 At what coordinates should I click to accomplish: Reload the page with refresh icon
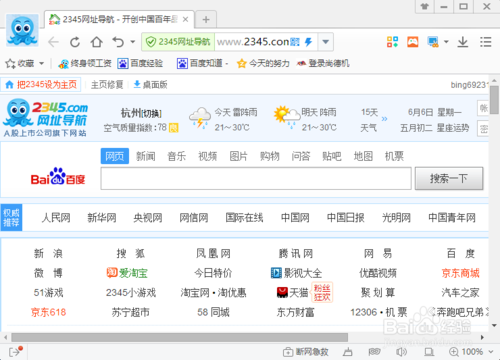75,42
